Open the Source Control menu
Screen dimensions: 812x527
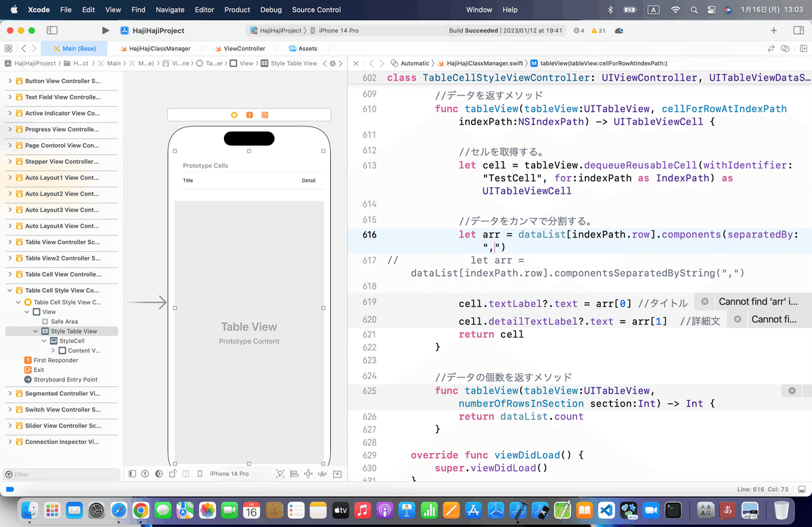[317, 9]
